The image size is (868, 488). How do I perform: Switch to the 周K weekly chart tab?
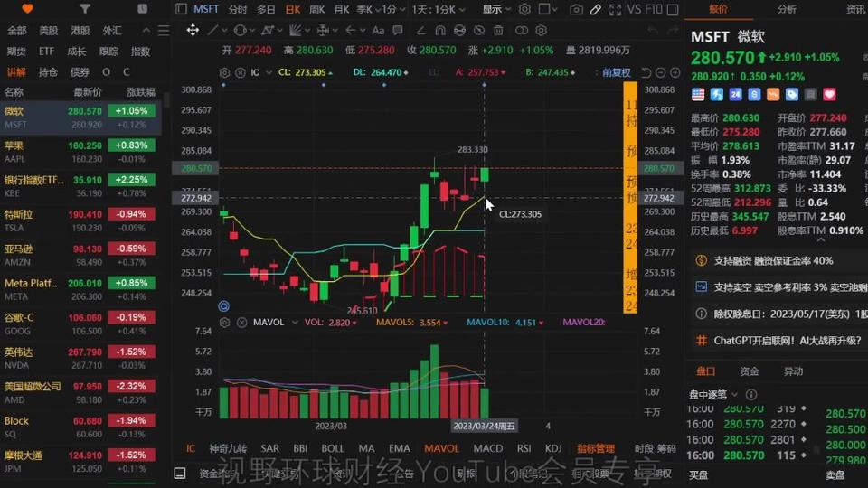[317, 9]
